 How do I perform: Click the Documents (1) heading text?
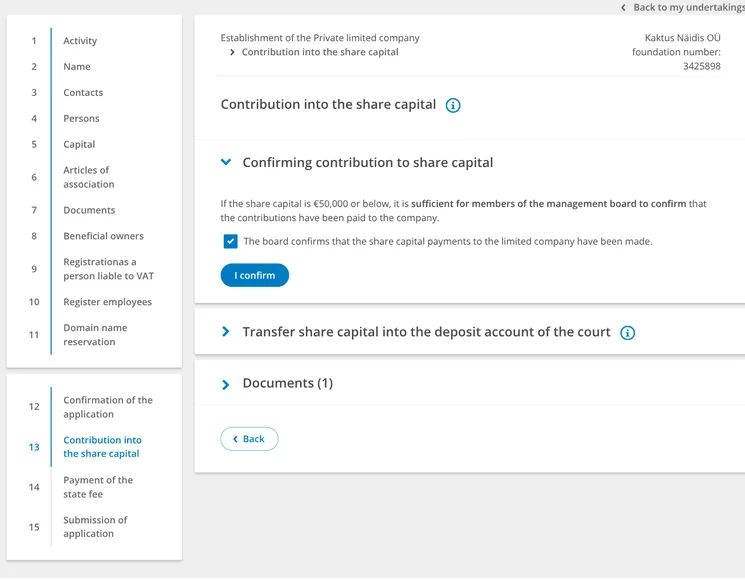tap(287, 383)
